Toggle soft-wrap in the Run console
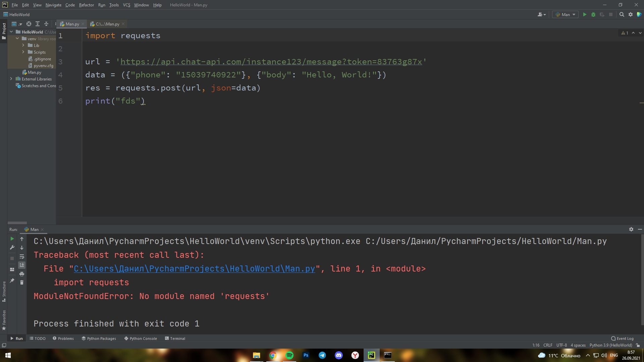Screen dimensions: 644x362 pyautogui.click(x=22, y=256)
